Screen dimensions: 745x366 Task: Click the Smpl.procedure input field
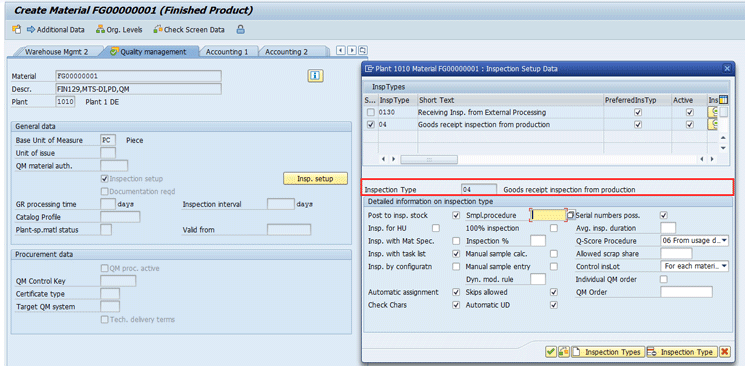point(548,215)
